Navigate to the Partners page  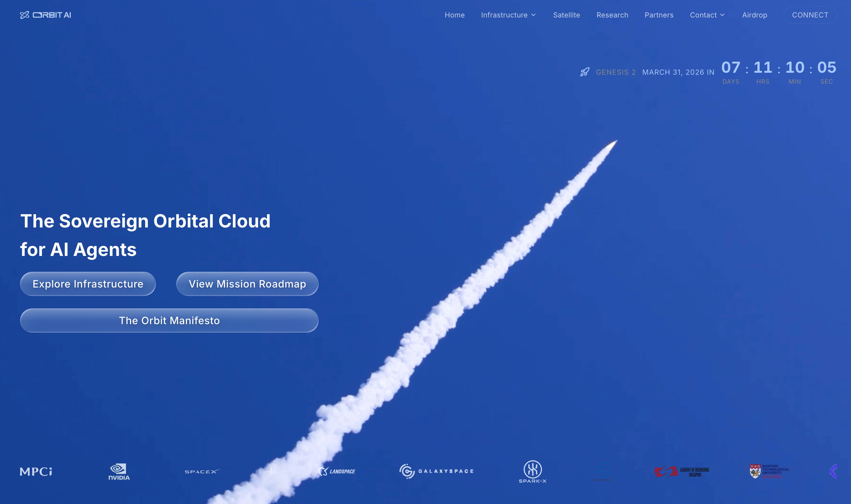pos(659,15)
